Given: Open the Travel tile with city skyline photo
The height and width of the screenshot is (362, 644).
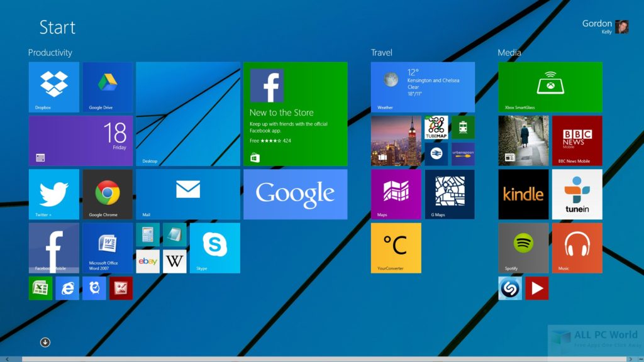Looking at the screenshot, I should coord(396,141).
